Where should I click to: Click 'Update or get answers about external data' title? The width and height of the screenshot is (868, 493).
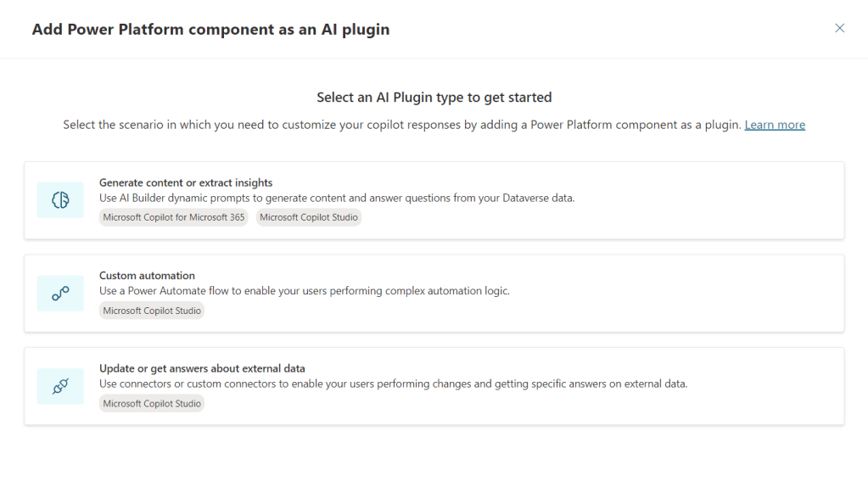coord(202,368)
